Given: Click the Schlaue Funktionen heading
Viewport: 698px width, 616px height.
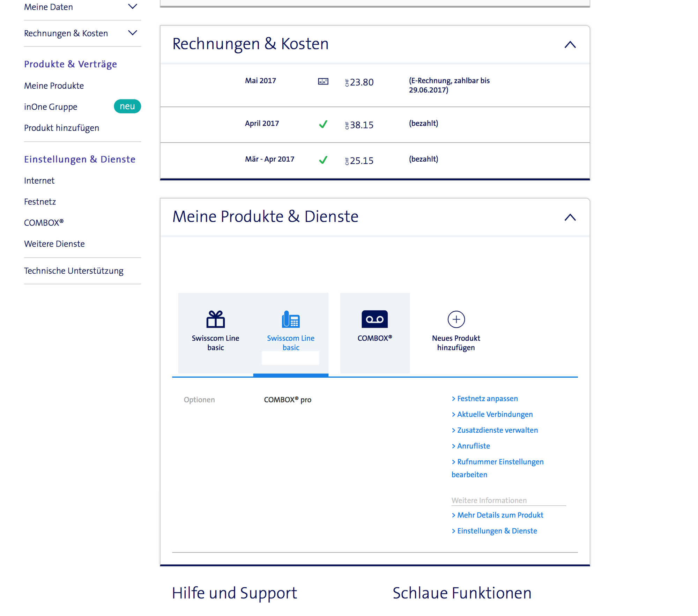Looking at the screenshot, I should [462, 593].
